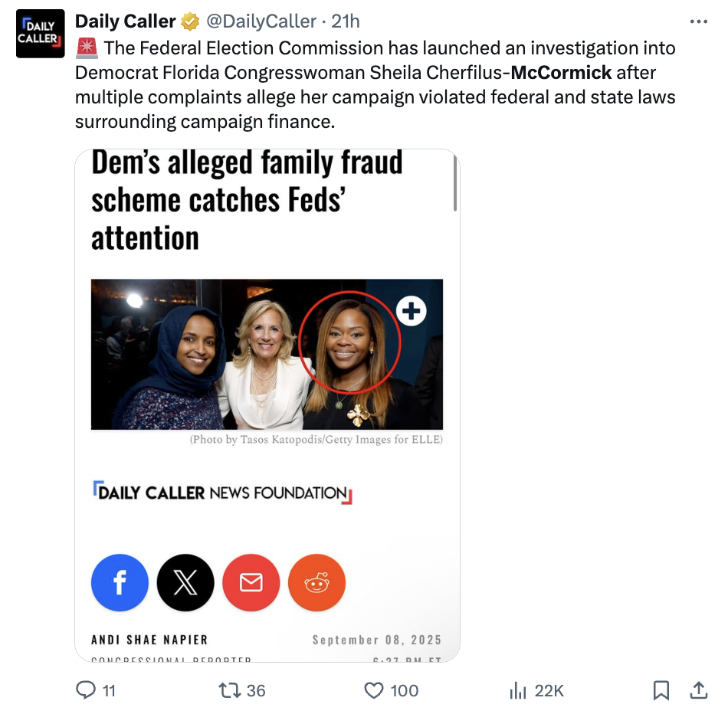
Task: Repost this Daily Caller tweet
Action: 230,690
